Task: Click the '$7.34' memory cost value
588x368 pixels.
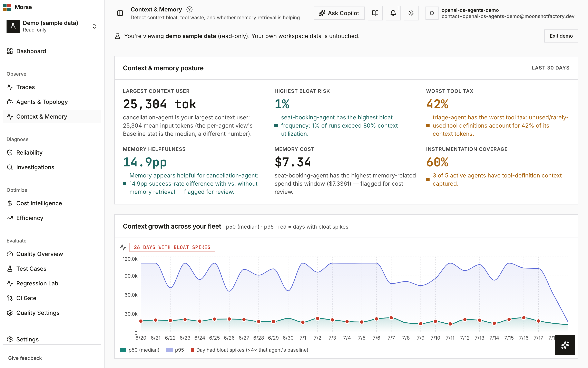Action: click(x=293, y=162)
